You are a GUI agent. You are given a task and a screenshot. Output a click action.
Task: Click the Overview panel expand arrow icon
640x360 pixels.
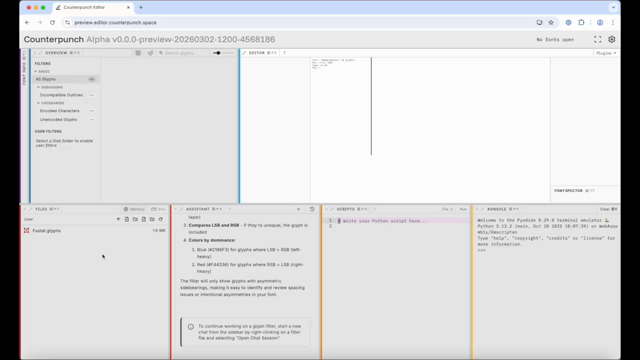click(x=40, y=53)
